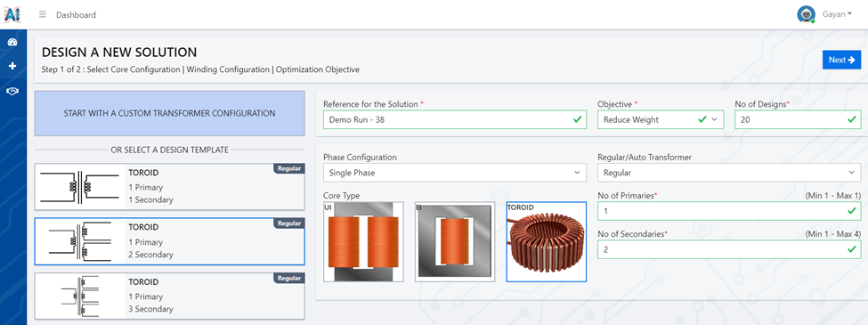This screenshot has width=868, height=325.
Task: Toggle the hamburger menu icon
Action: click(43, 14)
